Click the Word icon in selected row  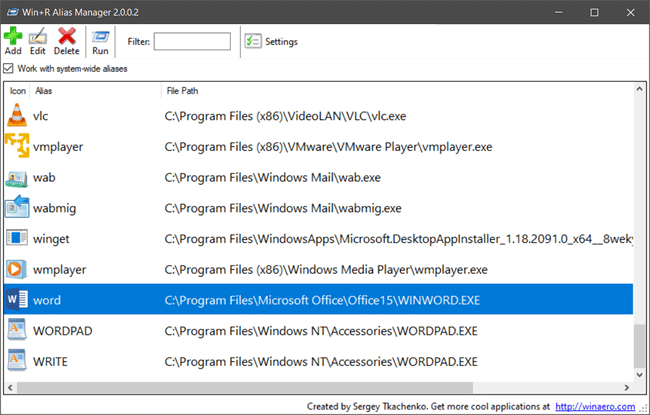coord(17,299)
